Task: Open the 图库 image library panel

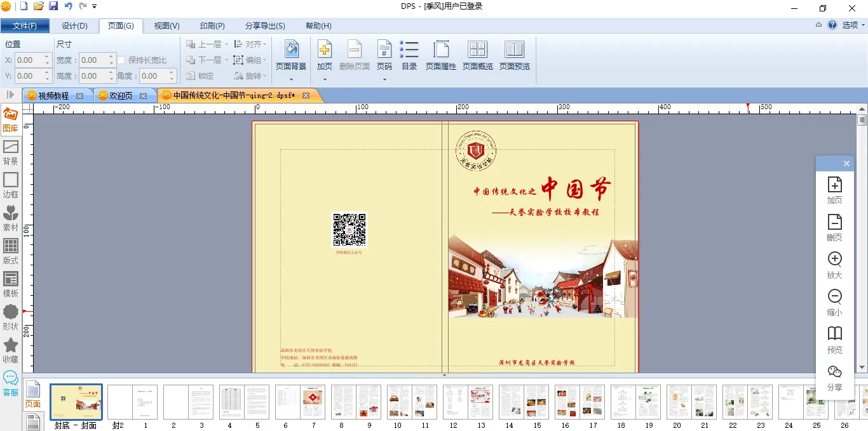Action: coord(10,119)
